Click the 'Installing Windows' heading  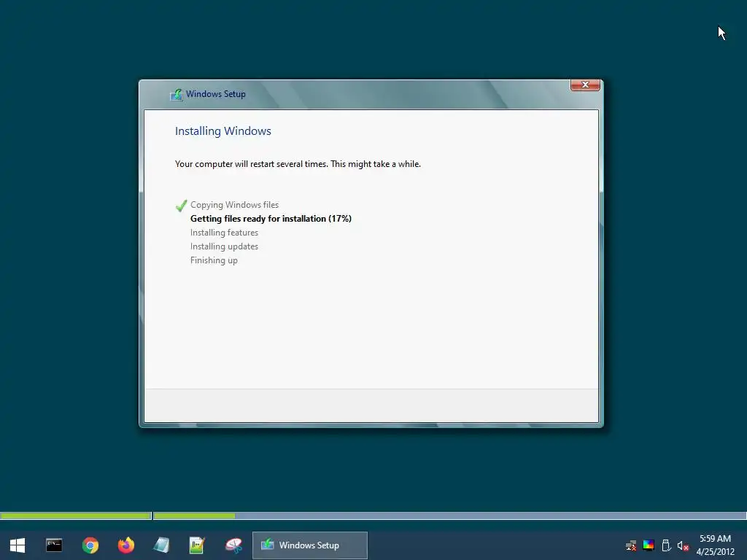pos(223,131)
